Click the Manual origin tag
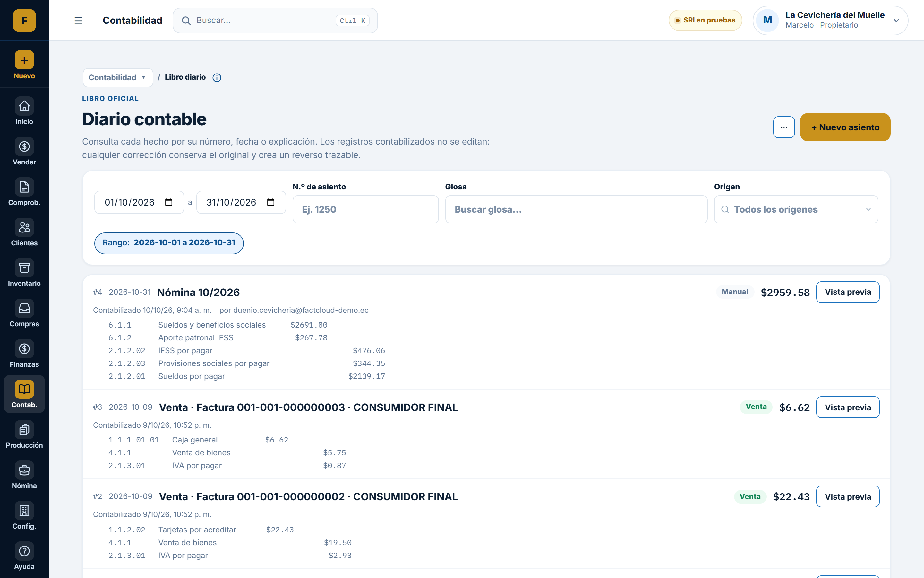The image size is (924, 578). point(735,292)
